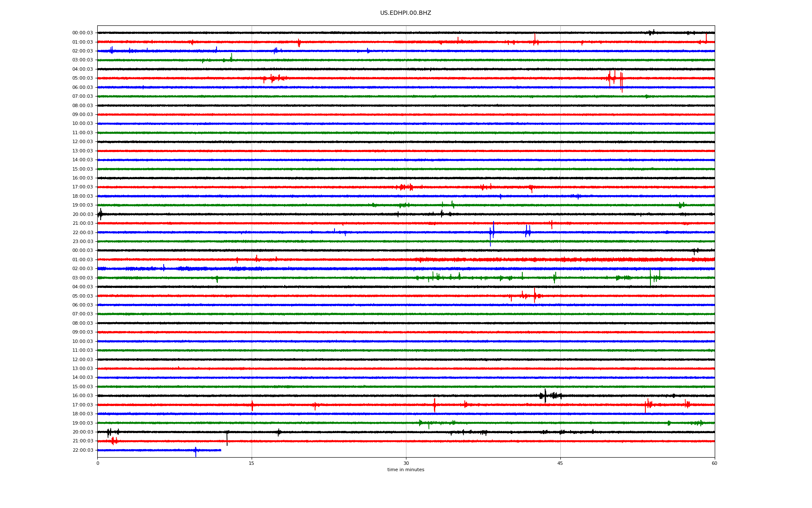Image resolution: width=812 pixels, height=508 pixels.
Task: Select the 0 tick label on time axis
Action: (x=98, y=463)
